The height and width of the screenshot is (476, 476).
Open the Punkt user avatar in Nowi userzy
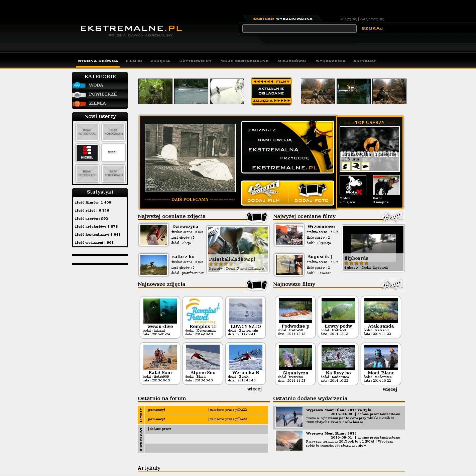[x=114, y=153]
